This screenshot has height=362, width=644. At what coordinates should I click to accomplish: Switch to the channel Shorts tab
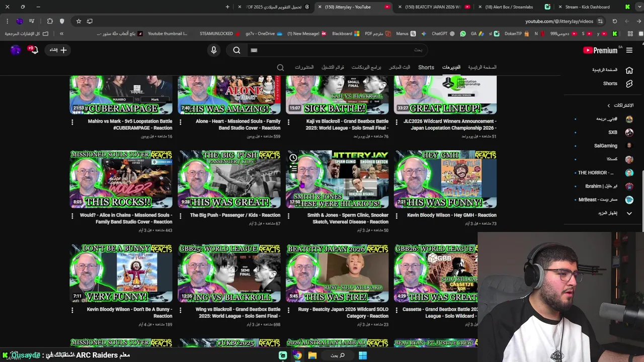pos(426,67)
